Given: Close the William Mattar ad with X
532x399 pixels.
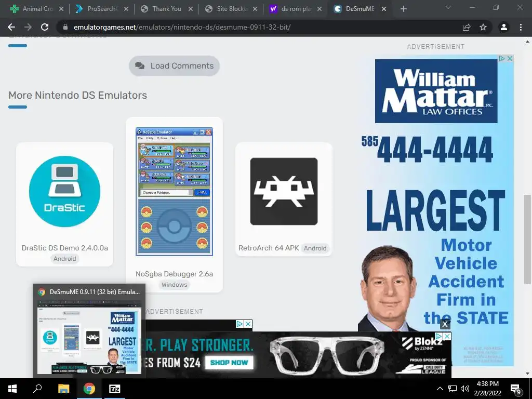Looking at the screenshot, I should click(x=510, y=58).
